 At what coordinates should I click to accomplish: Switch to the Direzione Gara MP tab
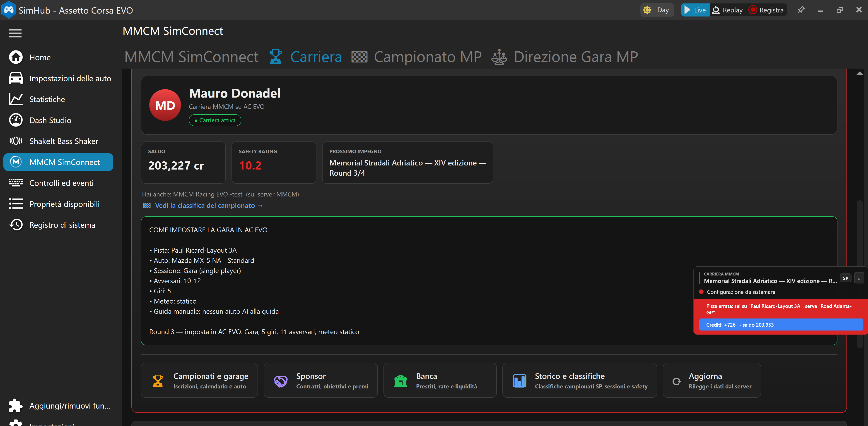(x=565, y=57)
